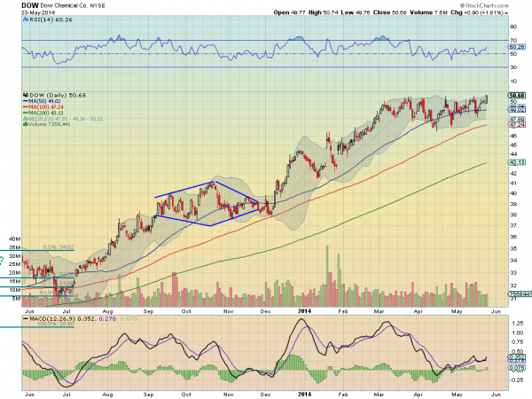Click the Jun label at right under MACD panel
Viewport: 532px width, 399px height.
[x=496, y=395]
